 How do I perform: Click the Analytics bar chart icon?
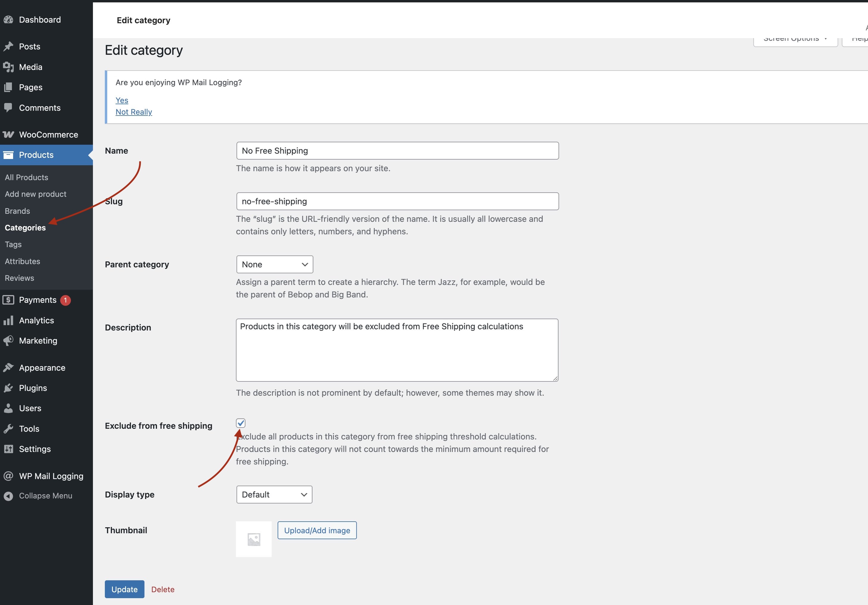(8, 320)
